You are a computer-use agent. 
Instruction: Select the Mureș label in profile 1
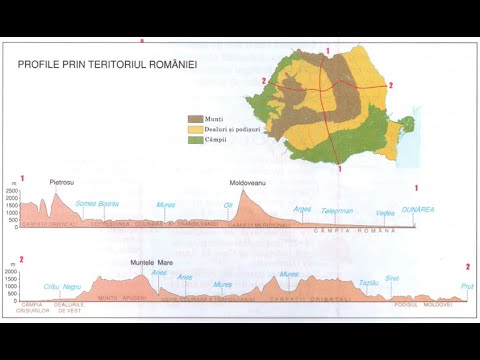[x=166, y=205]
